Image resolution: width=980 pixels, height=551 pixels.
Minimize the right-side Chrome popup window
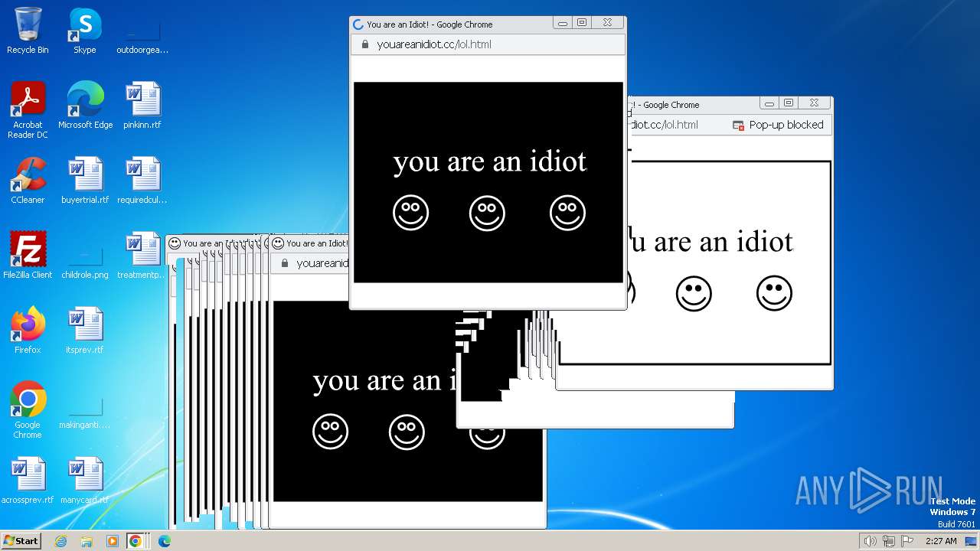(769, 103)
